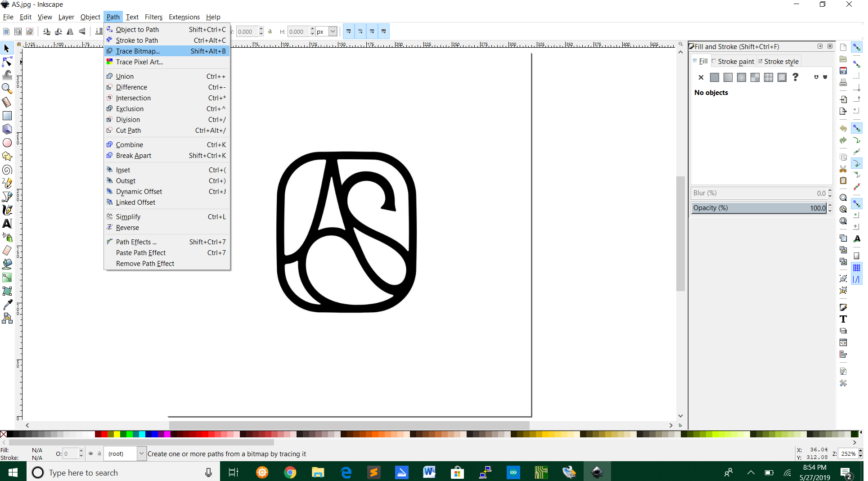This screenshot has width=868, height=481.
Task: Open Text and Font dialog icon
Action: [x=843, y=319]
